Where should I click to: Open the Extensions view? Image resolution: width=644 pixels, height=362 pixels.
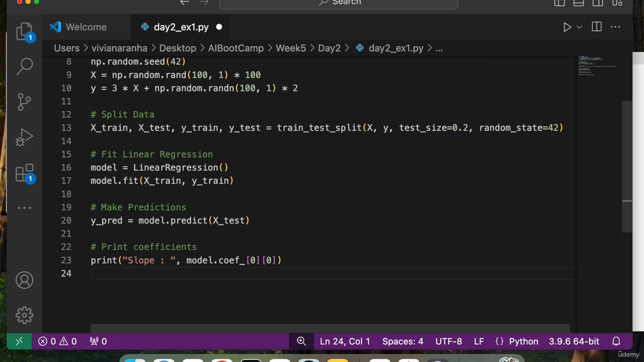pyautogui.click(x=24, y=173)
